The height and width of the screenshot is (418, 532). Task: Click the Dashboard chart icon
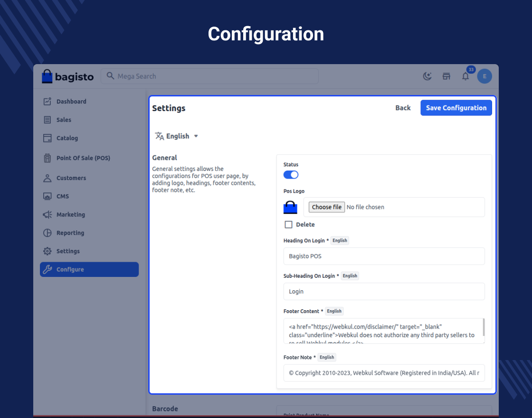pyautogui.click(x=47, y=101)
